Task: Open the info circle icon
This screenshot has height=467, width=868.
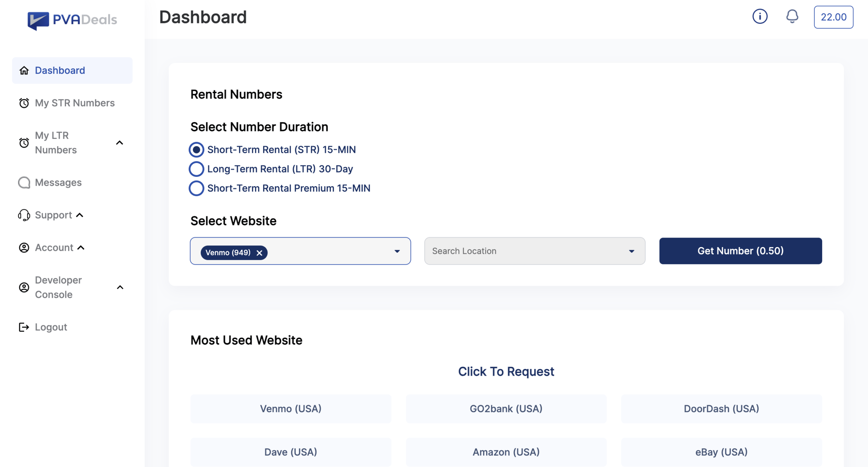Action: pyautogui.click(x=760, y=16)
